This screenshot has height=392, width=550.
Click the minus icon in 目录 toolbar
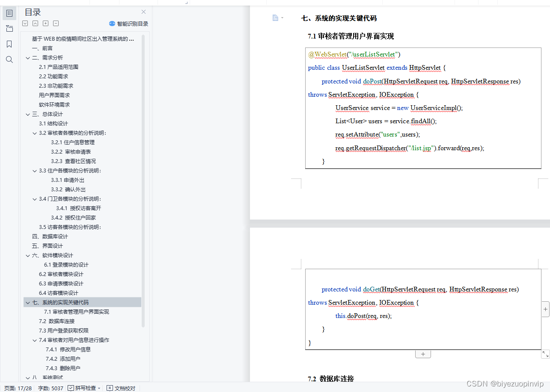click(56, 24)
